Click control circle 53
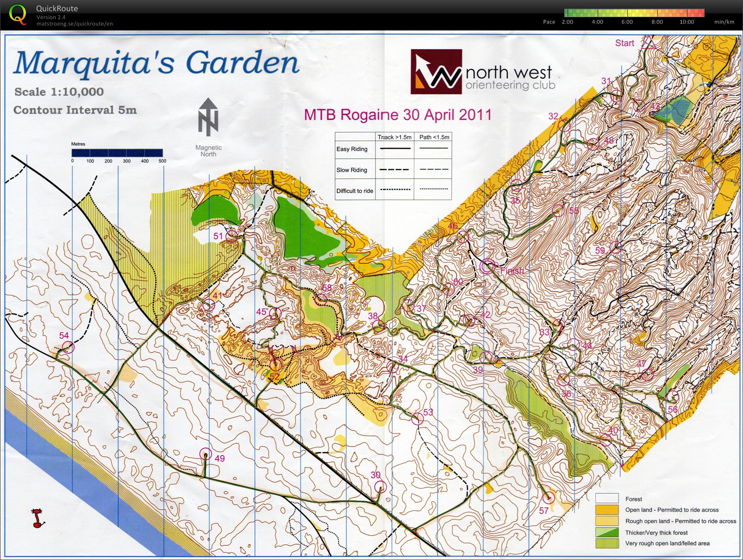Viewport: 743px width, 560px height. [418, 419]
